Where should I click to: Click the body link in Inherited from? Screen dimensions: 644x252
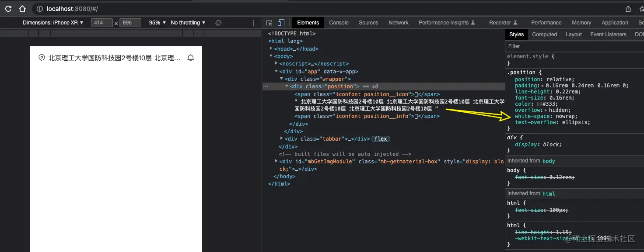(x=549, y=161)
